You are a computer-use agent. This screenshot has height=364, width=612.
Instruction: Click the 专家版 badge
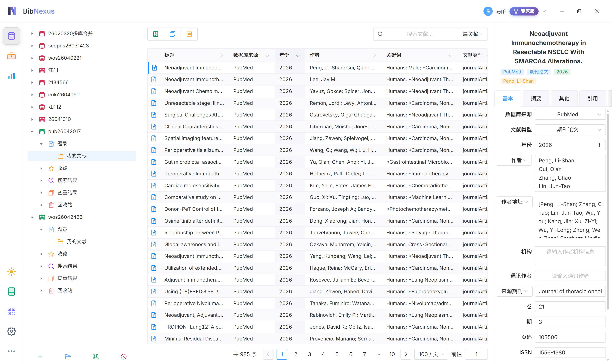pyautogui.click(x=524, y=11)
